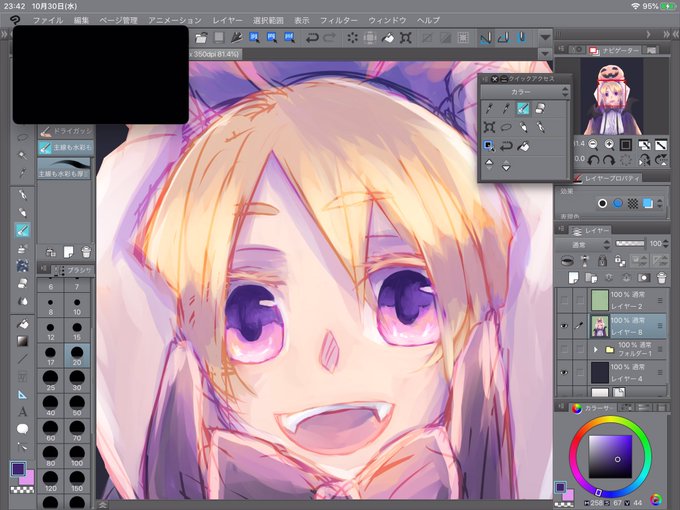Select the Eyedropper tool in left toolbar
Image resolution: width=680 pixels, height=510 pixels.
coord(23,173)
